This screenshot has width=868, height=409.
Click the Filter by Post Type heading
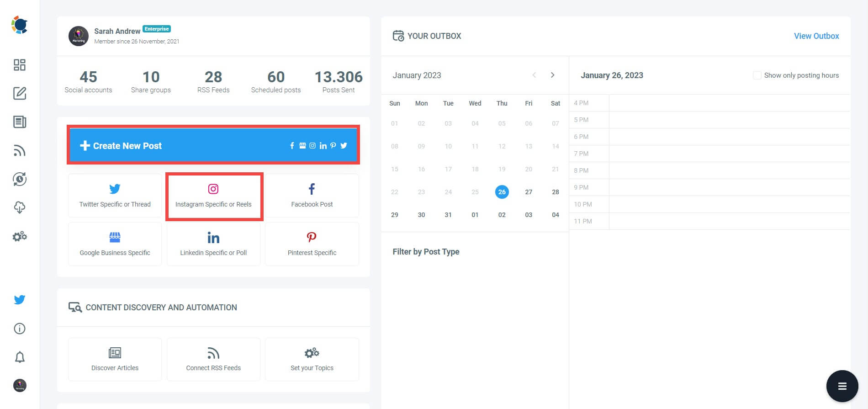point(426,252)
